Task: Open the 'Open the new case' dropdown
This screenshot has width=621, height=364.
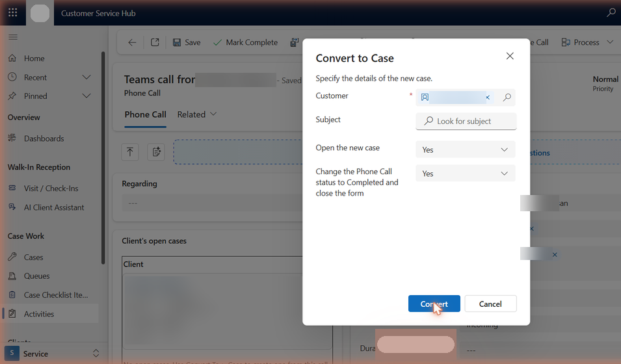Action: [x=466, y=149]
